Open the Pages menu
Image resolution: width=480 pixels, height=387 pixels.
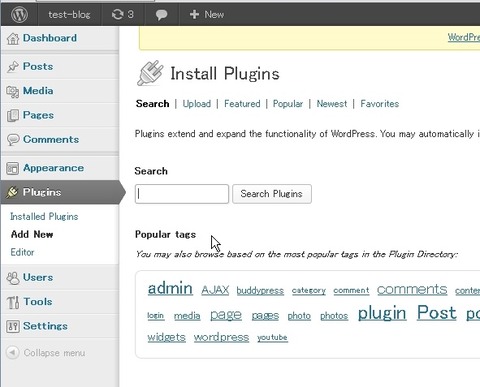38,115
